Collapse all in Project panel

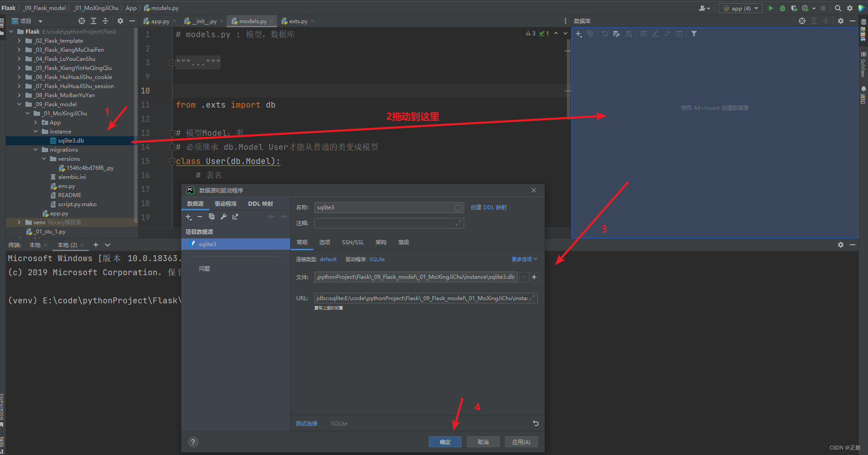[105, 21]
